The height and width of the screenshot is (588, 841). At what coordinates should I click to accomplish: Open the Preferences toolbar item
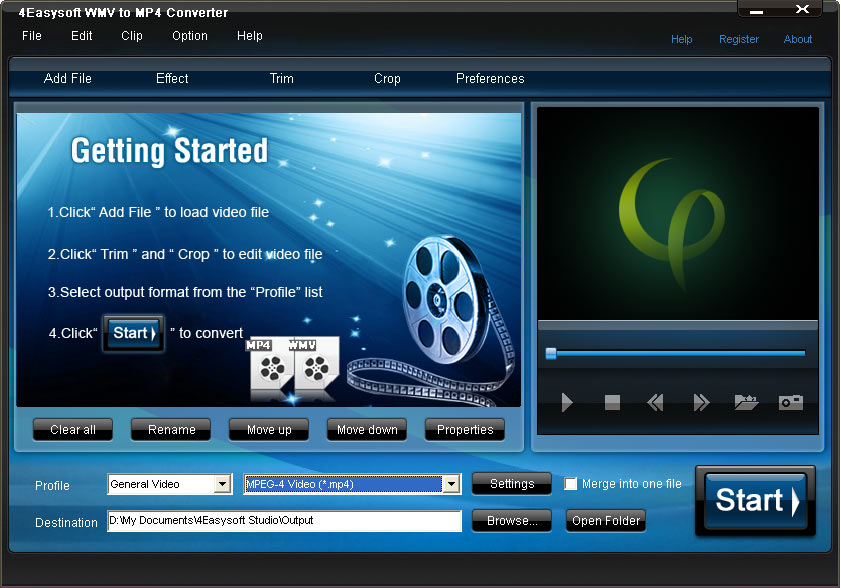point(490,78)
